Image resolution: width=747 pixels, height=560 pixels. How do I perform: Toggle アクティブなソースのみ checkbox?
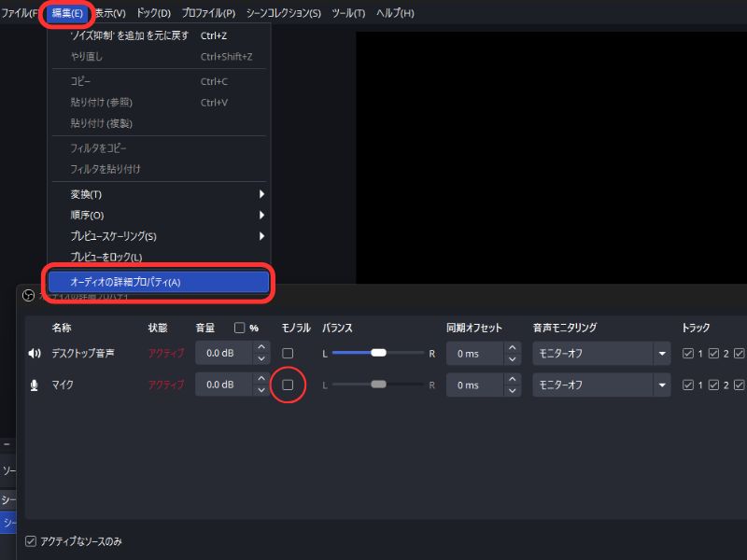coord(31,541)
